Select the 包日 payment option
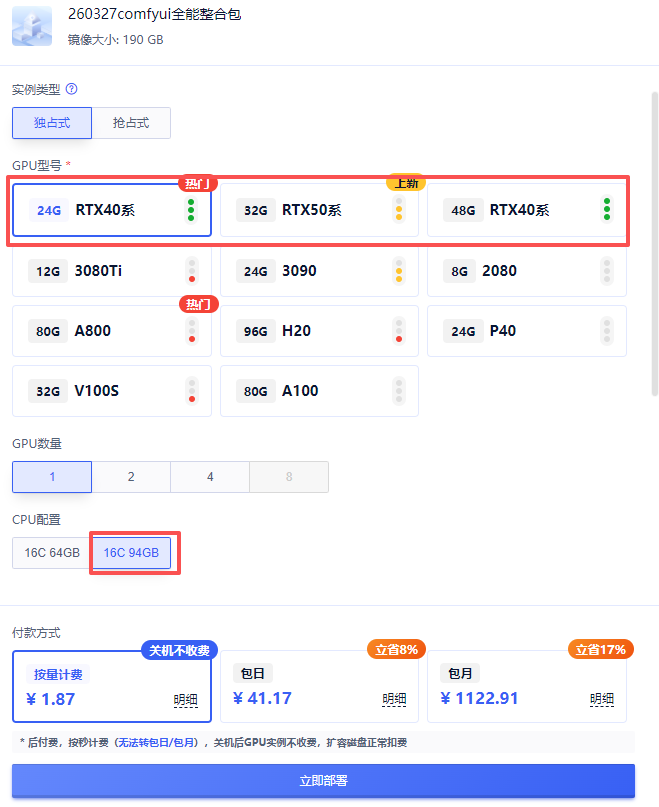This screenshot has height=807, width=659. point(318,686)
